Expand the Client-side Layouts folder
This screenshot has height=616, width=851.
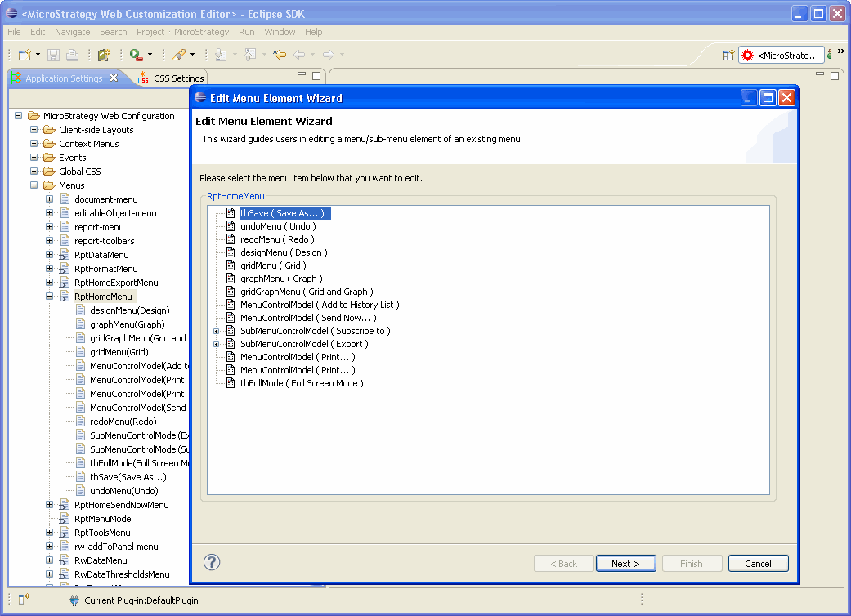34,130
